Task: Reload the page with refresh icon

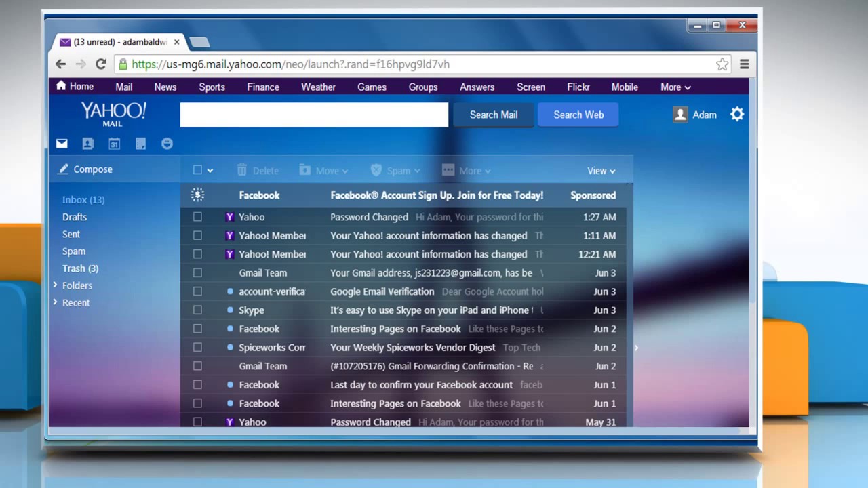Action: pos(101,64)
